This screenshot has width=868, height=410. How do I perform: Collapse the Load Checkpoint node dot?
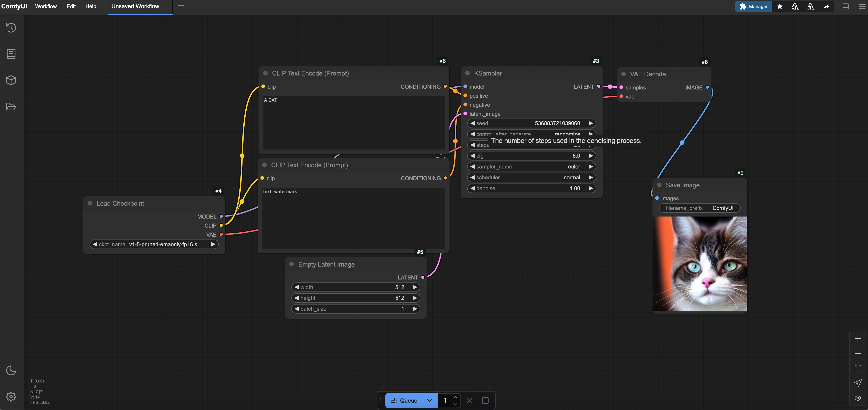(x=90, y=203)
